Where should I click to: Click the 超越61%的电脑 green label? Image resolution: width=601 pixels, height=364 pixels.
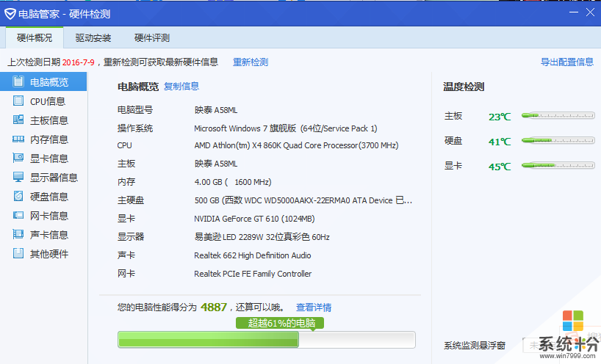(x=280, y=323)
